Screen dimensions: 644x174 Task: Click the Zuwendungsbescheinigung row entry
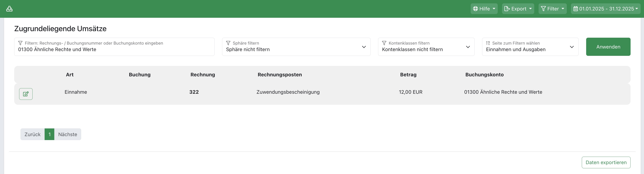(288, 92)
